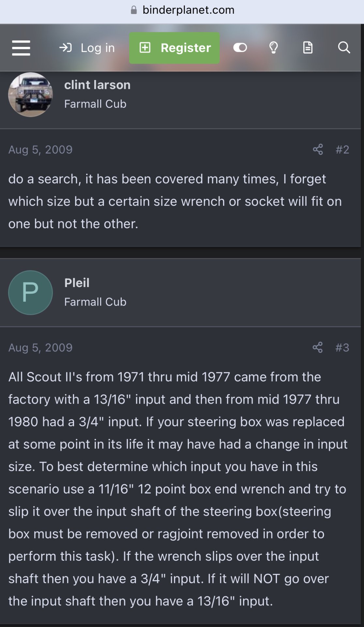The image size is (364, 627).
Task: Click the green Register button
Action: [x=174, y=48]
